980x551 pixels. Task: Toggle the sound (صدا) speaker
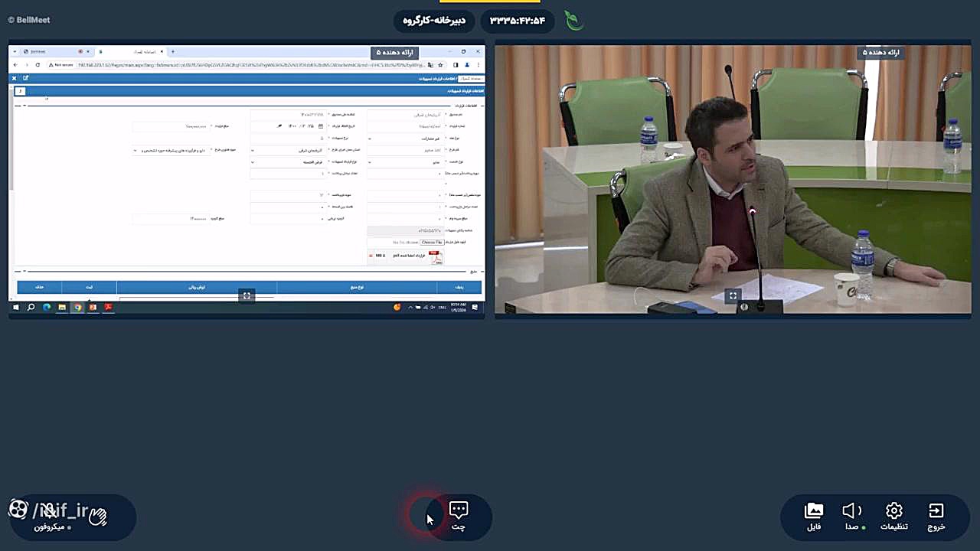tap(851, 510)
